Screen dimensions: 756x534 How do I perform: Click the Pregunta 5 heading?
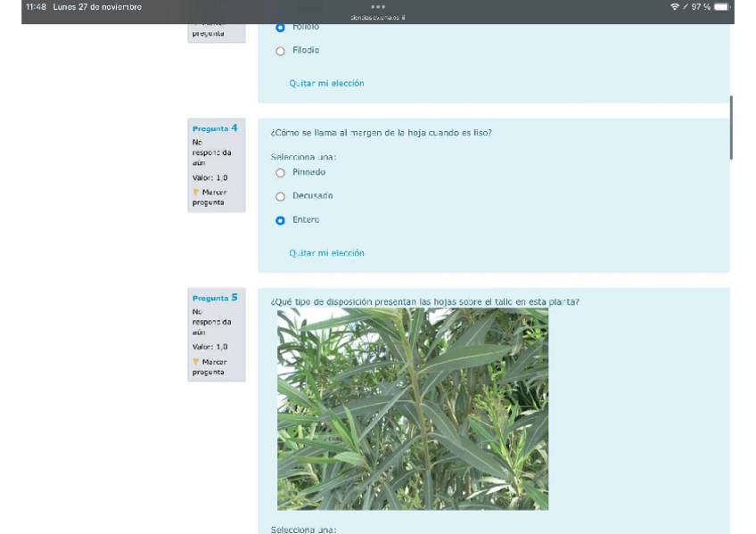click(215, 298)
